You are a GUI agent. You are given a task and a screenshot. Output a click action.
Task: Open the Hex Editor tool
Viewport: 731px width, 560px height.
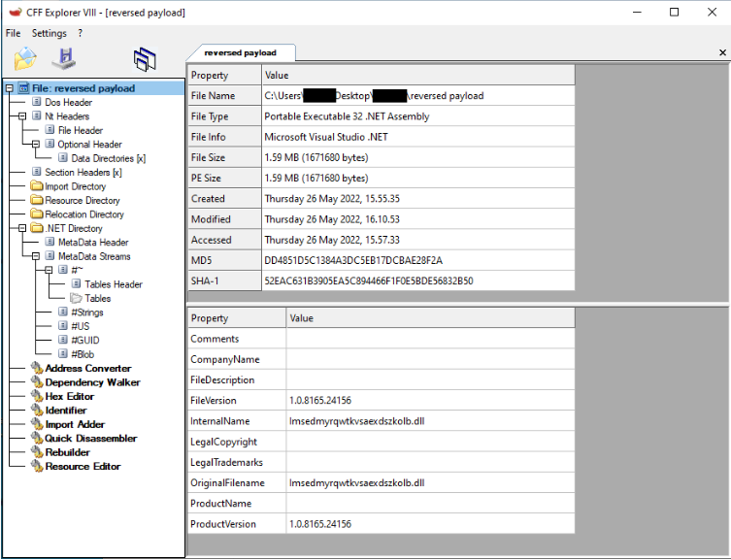(70, 396)
